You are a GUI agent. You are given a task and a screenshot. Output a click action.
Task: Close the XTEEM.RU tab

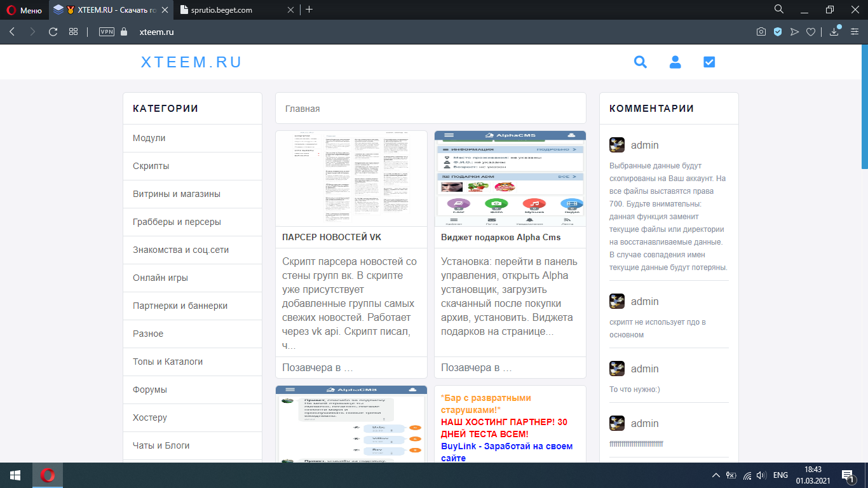tap(164, 10)
